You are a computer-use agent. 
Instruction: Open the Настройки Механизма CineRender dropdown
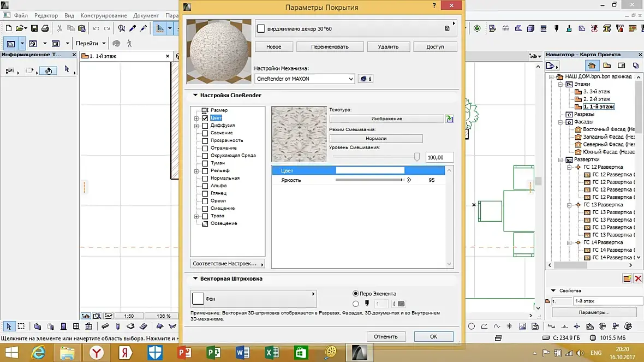(x=305, y=79)
